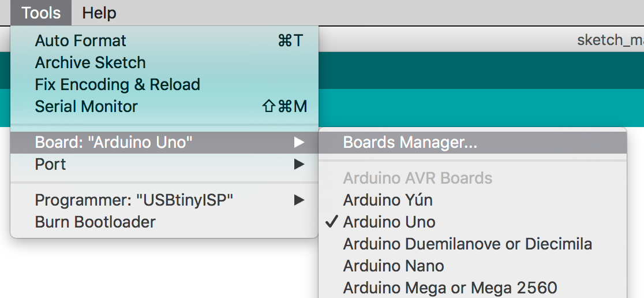Click the arrow icon on the Board row
The width and height of the screenshot is (644, 298).
(298, 142)
